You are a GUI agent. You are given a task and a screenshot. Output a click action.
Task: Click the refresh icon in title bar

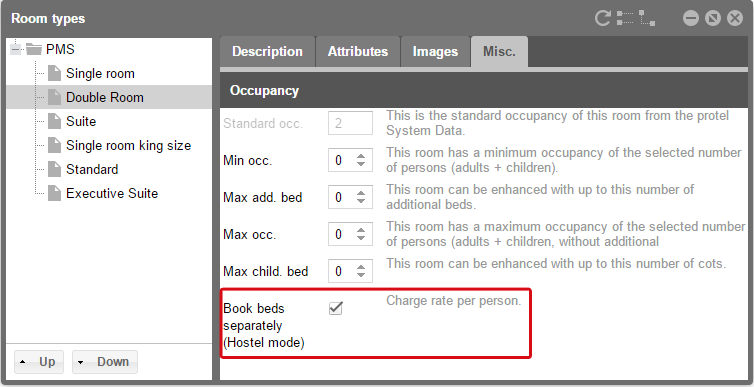point(603,18)
